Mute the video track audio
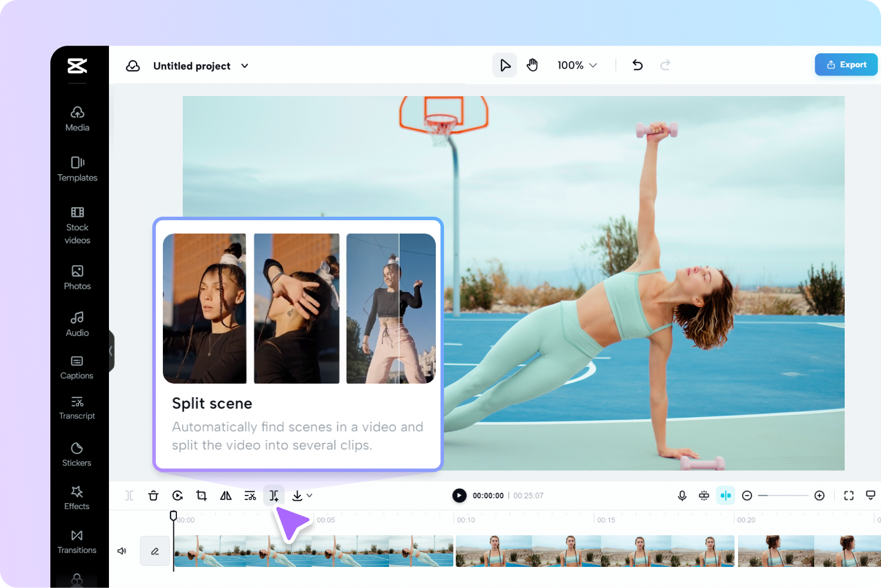Screen dimensions: 881x588 click(x=122, y=551)
